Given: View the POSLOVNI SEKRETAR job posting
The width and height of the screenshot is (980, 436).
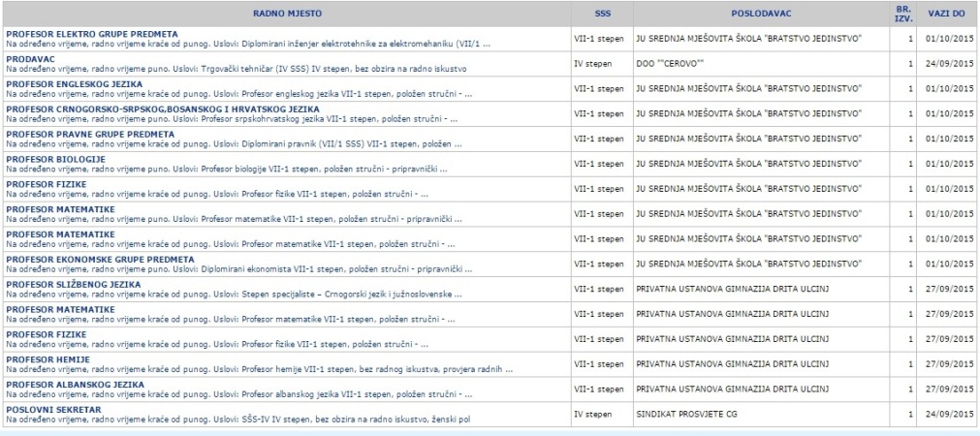Looking at the screenshot, I should click(53, 410).
